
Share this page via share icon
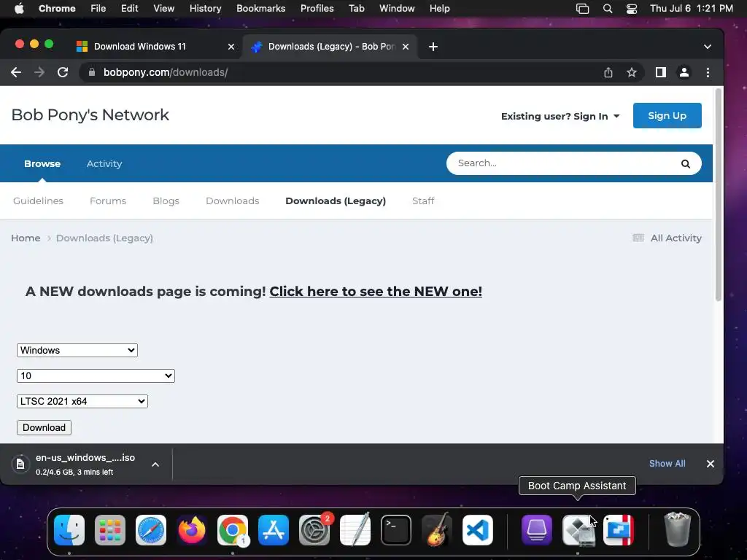608,72
